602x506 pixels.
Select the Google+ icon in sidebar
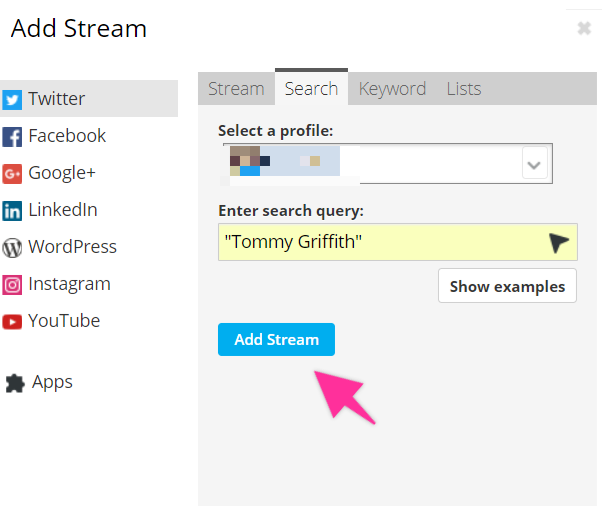[x=13, y=173]
